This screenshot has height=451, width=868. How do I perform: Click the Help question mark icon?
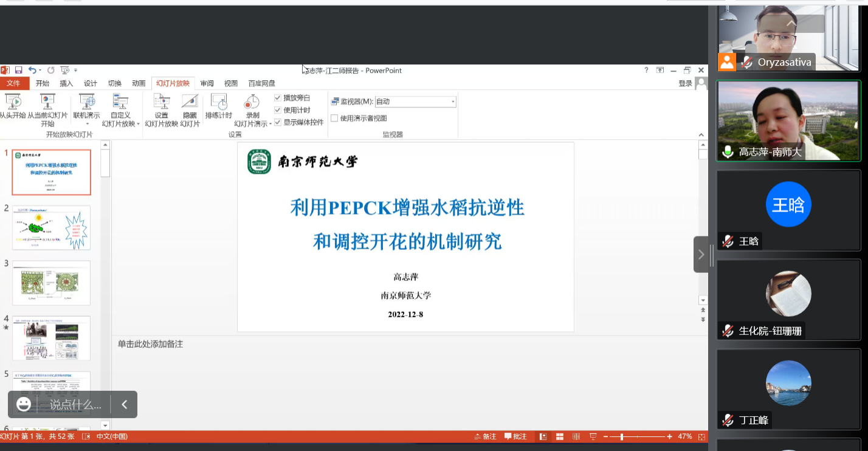pos(646,71)
